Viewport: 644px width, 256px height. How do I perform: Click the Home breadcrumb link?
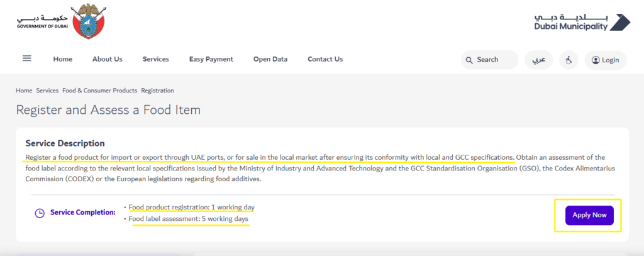pos(24,91)
